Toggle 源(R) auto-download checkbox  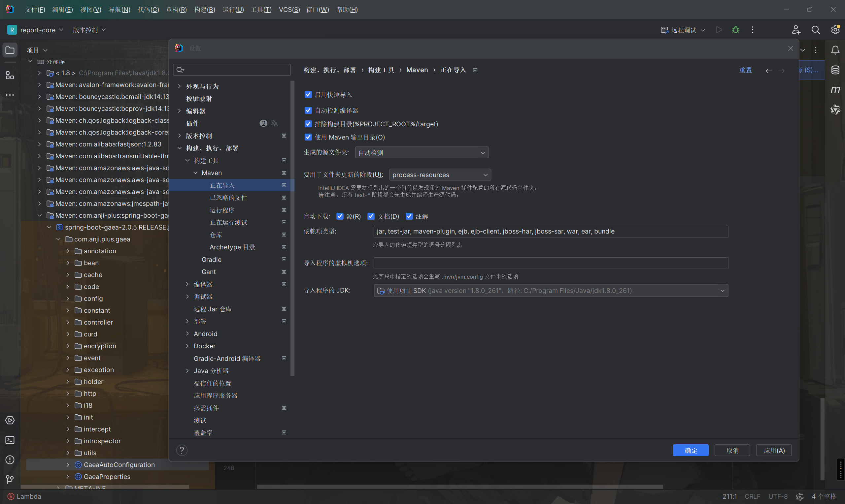[x=340, y=216]
